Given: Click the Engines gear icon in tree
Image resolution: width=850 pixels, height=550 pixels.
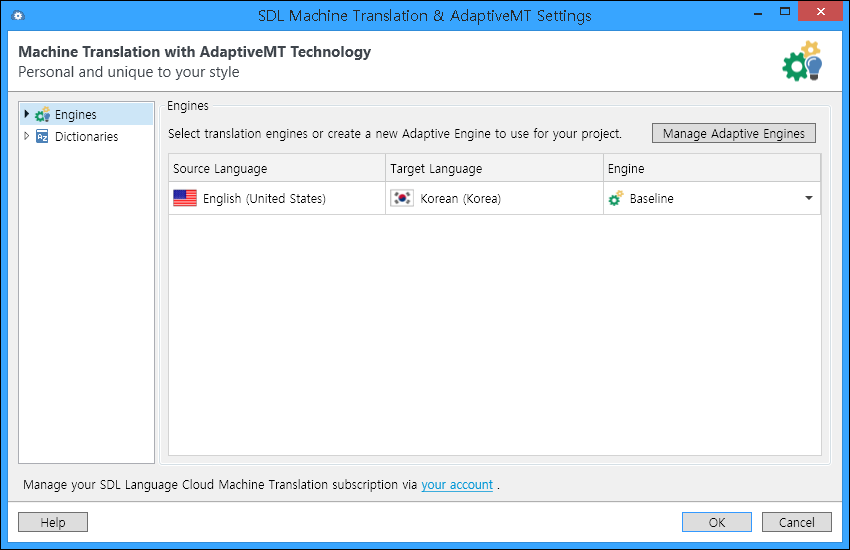Looking at the screenshot, I should (42, 115).
